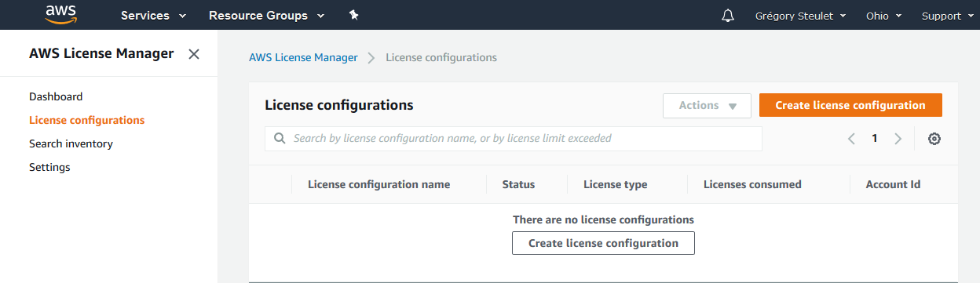Click the License configurations breadcrumb text
980x283 pixels.
(441, 57)
